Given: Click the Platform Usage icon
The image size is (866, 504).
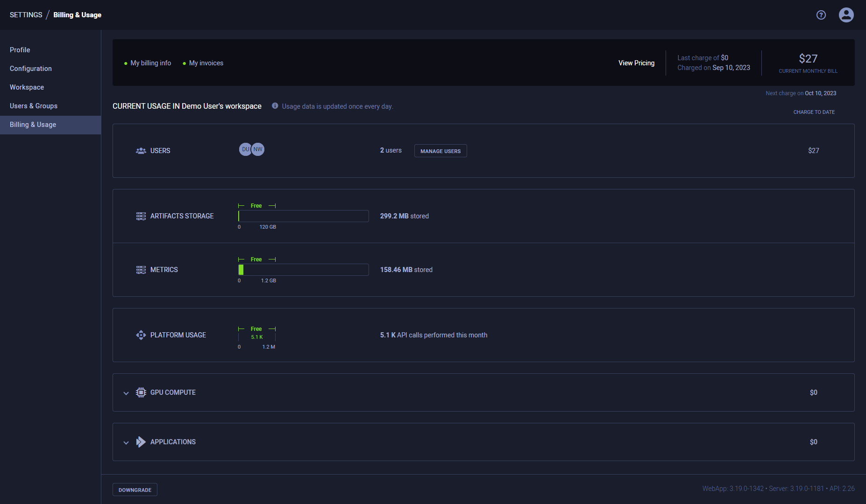Looking at the screenshot, I should click(x=141, y=335).
